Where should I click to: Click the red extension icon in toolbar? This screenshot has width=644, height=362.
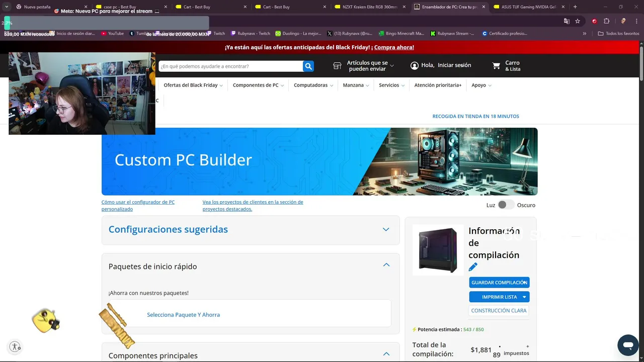pos(594,21)
